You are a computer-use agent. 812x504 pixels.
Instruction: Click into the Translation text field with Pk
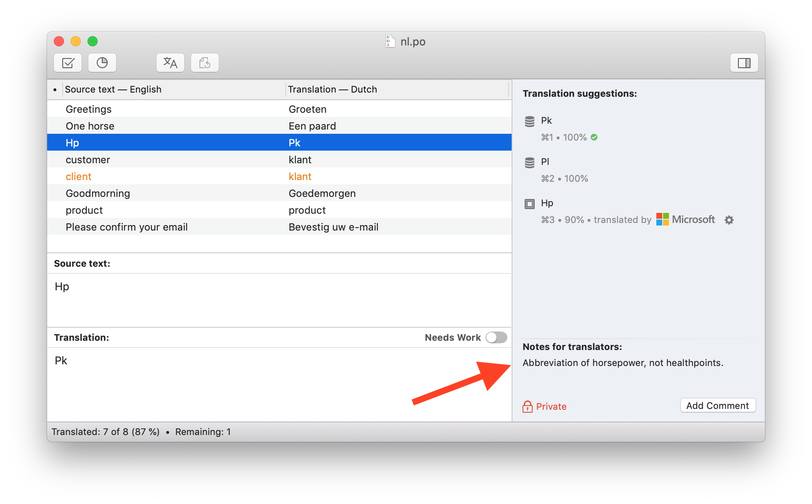click(x=279, y=384)
